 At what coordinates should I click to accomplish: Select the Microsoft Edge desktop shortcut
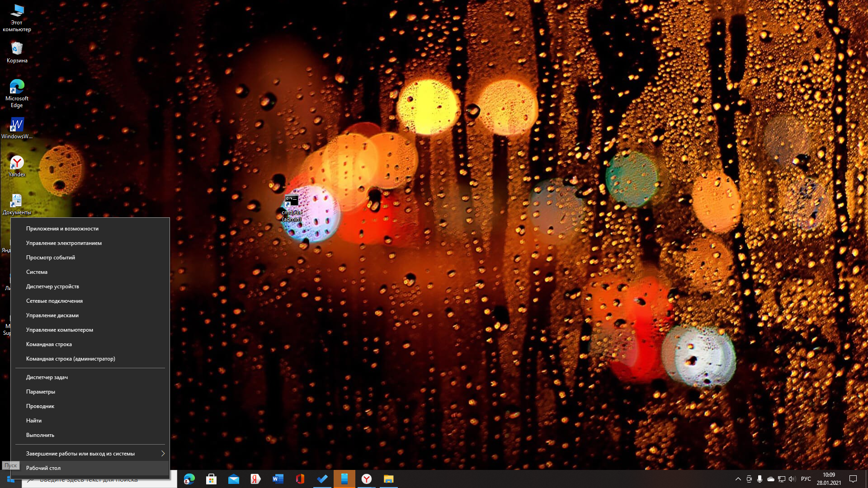[x=17, y=94]
